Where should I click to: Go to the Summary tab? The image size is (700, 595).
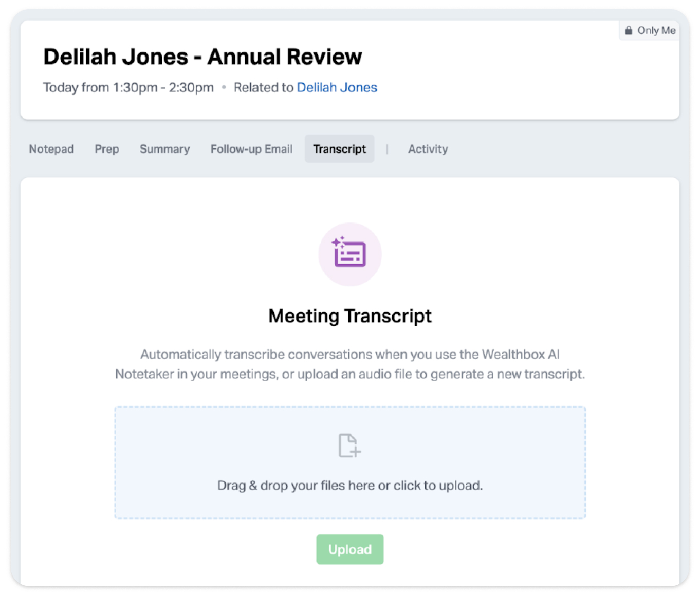coord(164,149)
